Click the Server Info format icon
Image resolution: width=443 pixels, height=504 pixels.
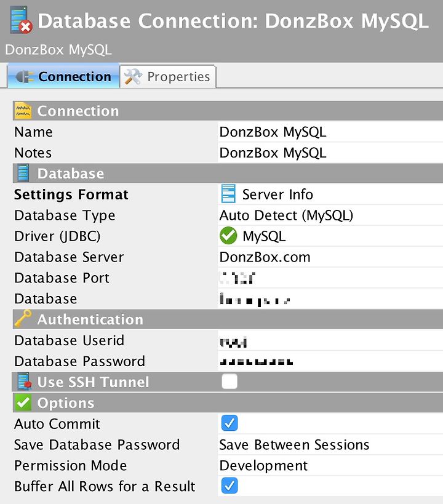[228, 194]
